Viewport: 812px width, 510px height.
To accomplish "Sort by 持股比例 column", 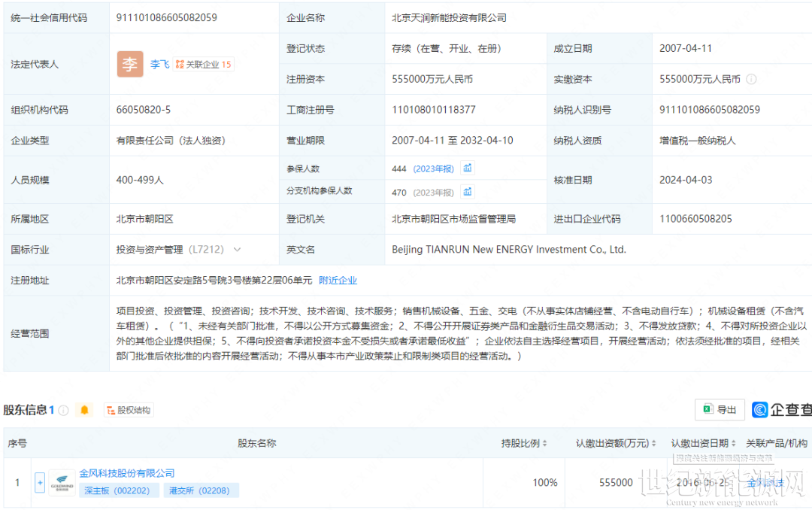I will point(544,443).
